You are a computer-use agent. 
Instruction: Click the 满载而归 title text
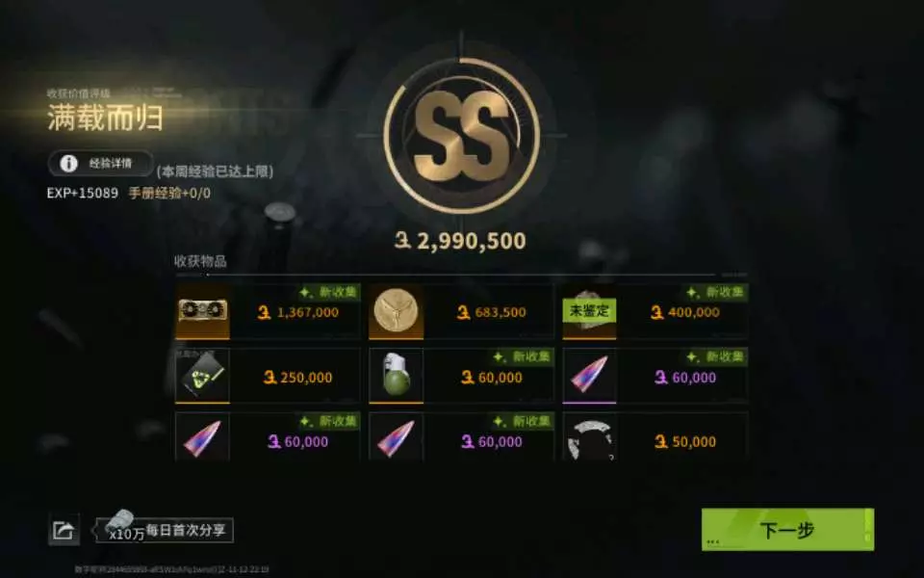(106, 118)
